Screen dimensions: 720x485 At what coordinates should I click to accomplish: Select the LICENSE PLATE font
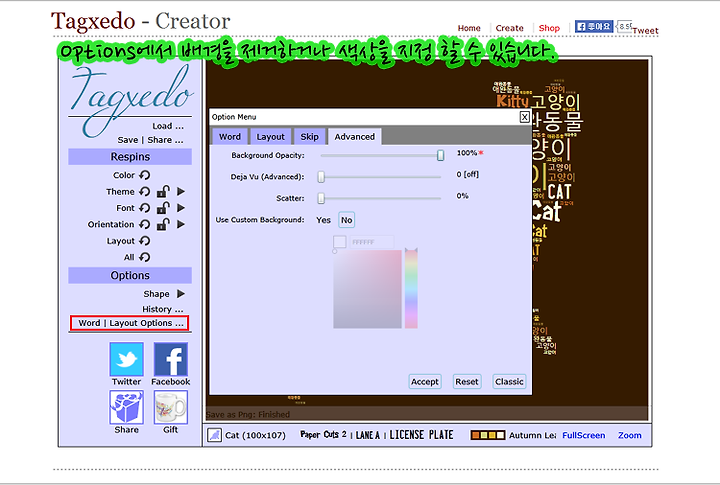421,434
